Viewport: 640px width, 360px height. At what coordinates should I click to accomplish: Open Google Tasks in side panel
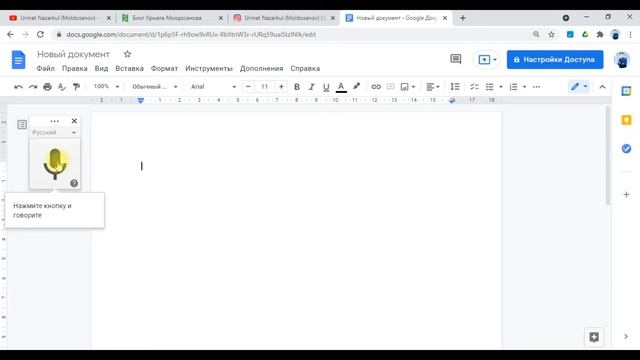click(x=626, y=149)
